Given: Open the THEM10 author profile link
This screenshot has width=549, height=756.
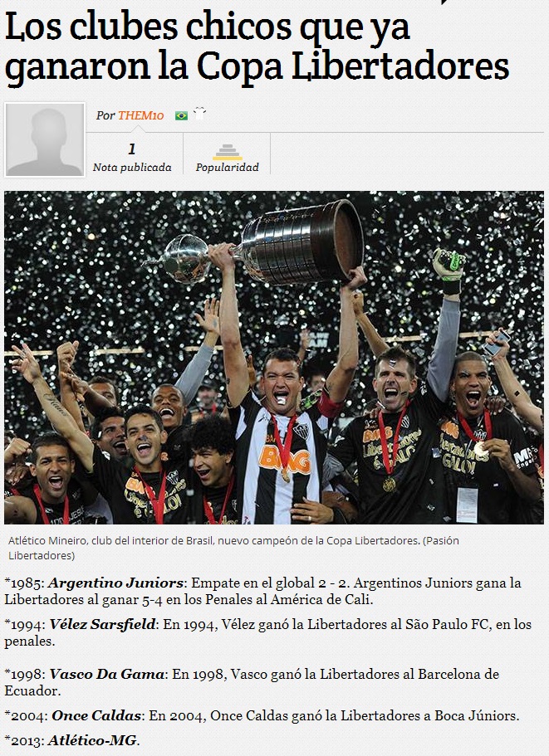Looking at the screenshot, I should pos(141,115).
